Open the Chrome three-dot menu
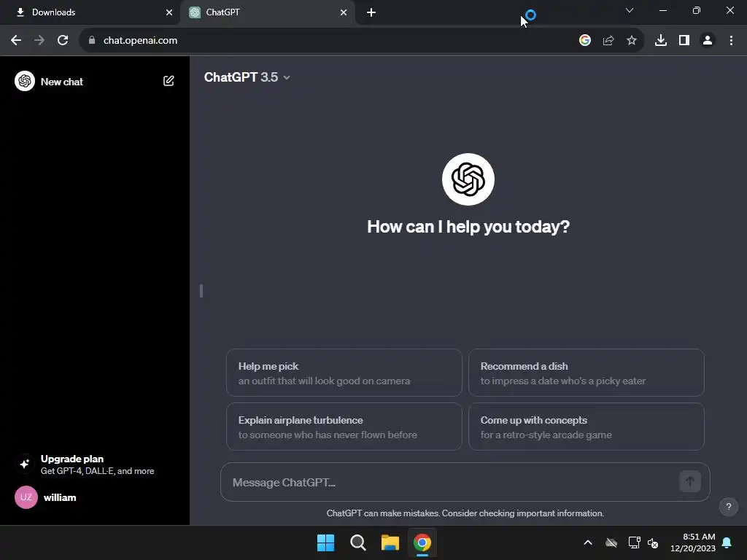747x560 pixels. pos(731,40)
